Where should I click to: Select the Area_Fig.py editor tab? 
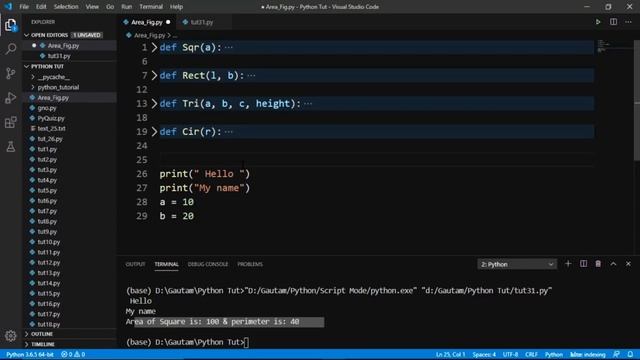click(x=147, y=22)
